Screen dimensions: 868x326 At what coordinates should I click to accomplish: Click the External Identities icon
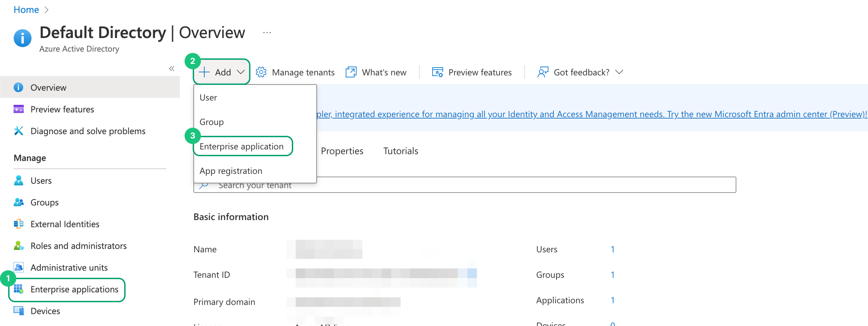pyautogui.click(x=18, y=224)
